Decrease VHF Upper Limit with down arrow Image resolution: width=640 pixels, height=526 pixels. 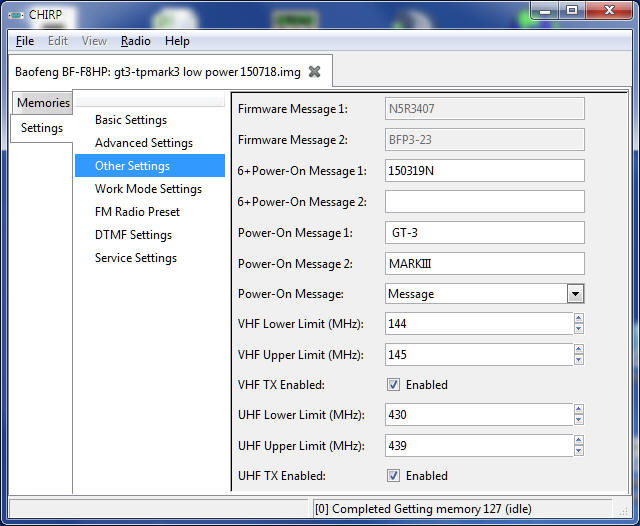point(578,360)
